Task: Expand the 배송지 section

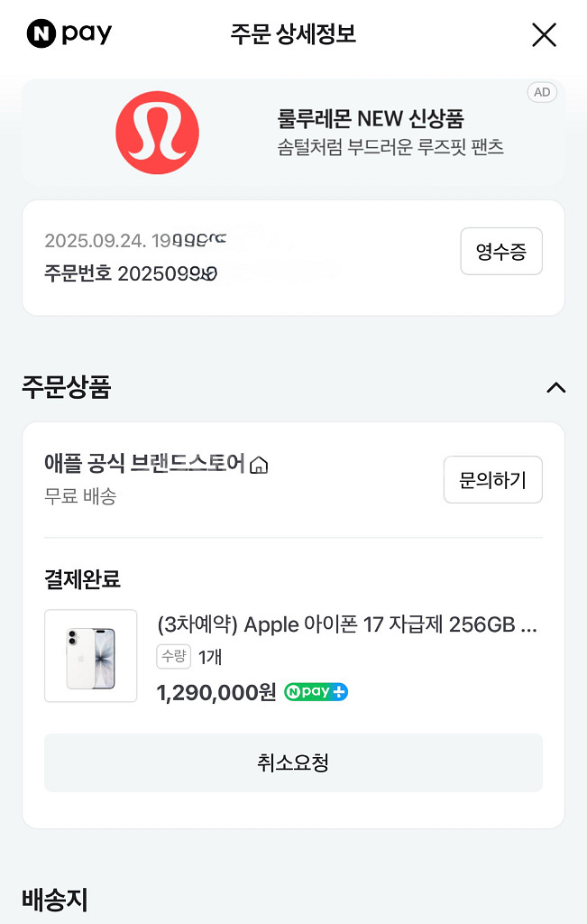Action: tap(51, 901)
